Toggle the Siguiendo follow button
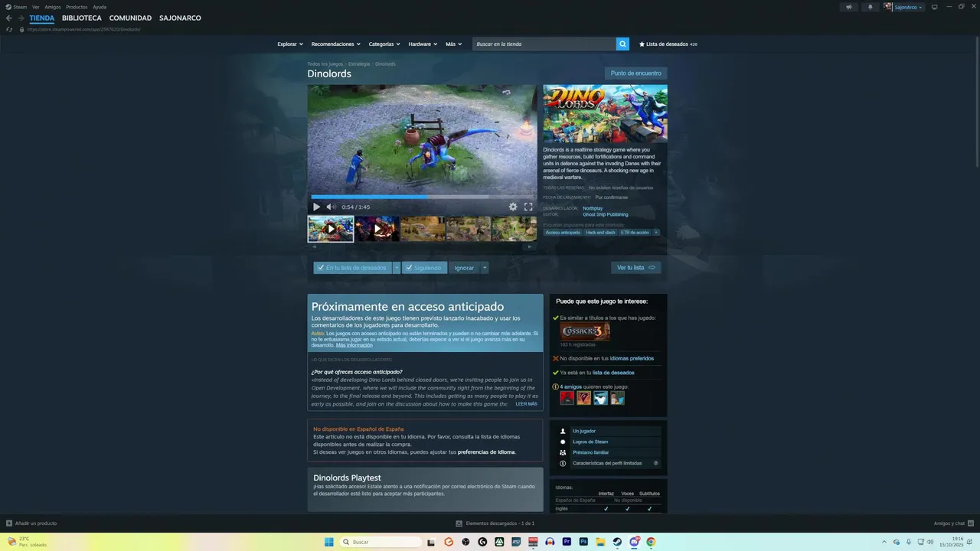This screenshot has height=551, width=980. (424, 268)
